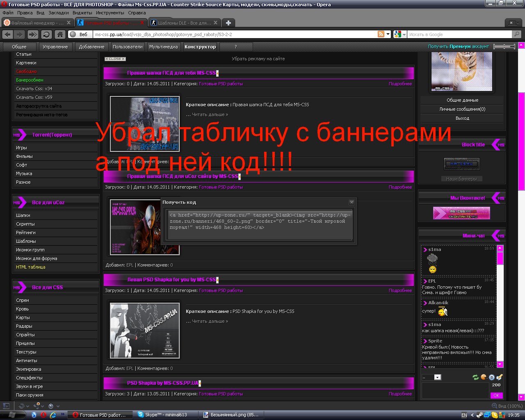Open the Мультимедиа admin bar menu
525x420 pixels.
[164, 47]
